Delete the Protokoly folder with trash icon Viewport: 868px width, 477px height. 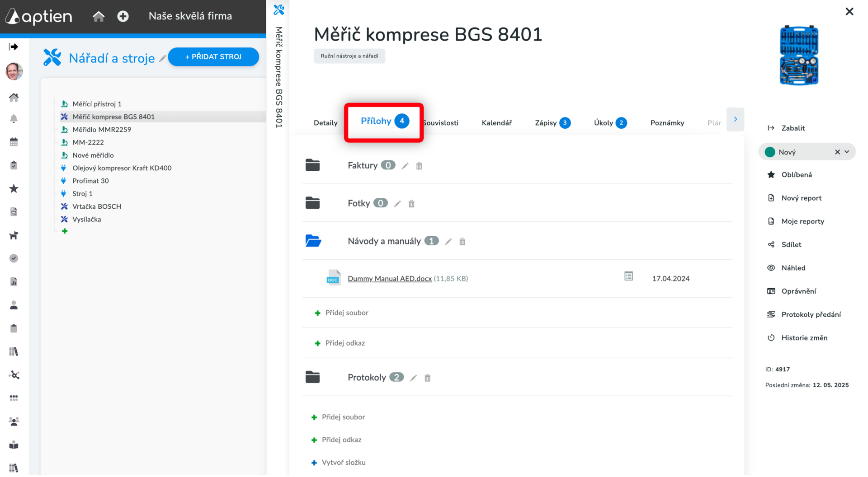427,378
